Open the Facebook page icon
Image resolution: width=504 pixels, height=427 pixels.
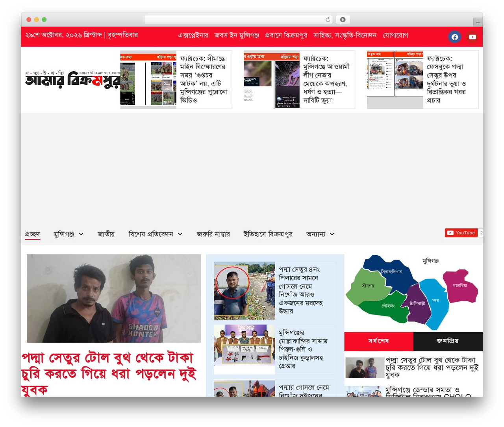click(455, 37)
